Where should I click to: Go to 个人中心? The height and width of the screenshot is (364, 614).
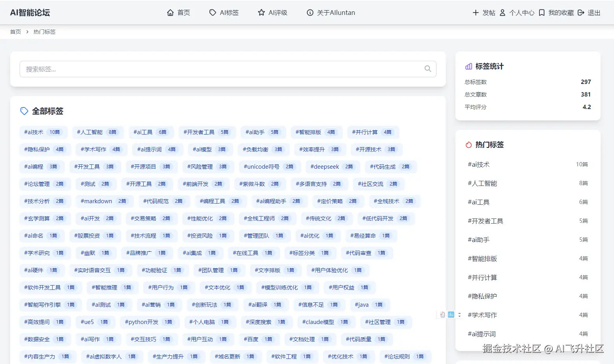tap(517, 13)
